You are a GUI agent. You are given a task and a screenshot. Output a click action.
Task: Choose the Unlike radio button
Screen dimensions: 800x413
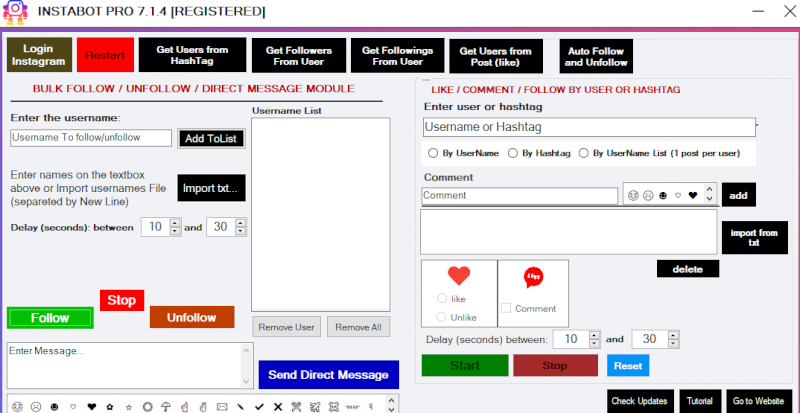442,317
